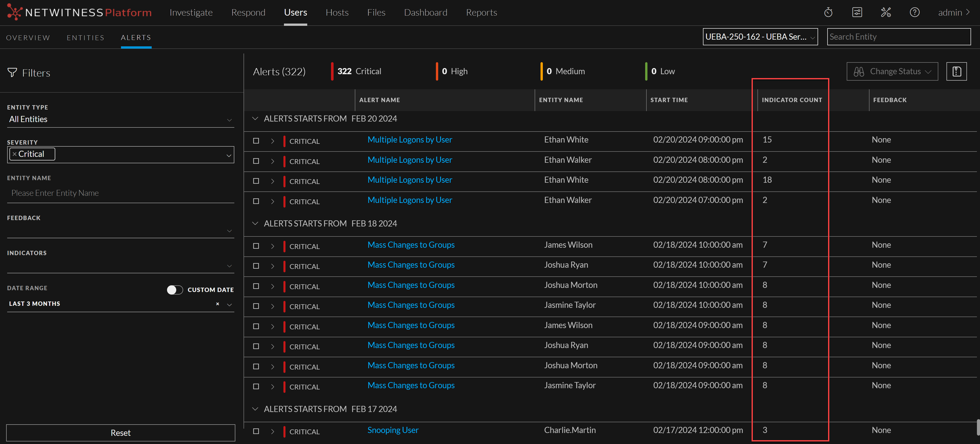Expand Joshua Ryan 10:00:00 am alert row

point(272,266)
